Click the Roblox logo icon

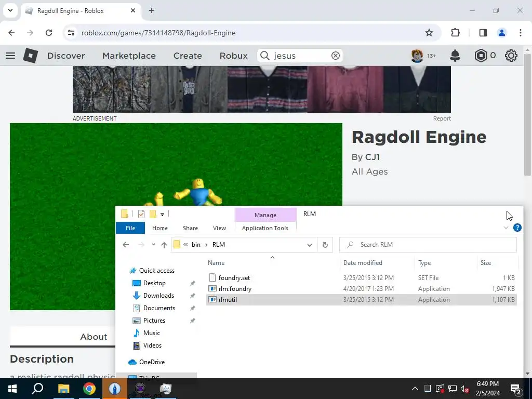[x=31, y=55]
